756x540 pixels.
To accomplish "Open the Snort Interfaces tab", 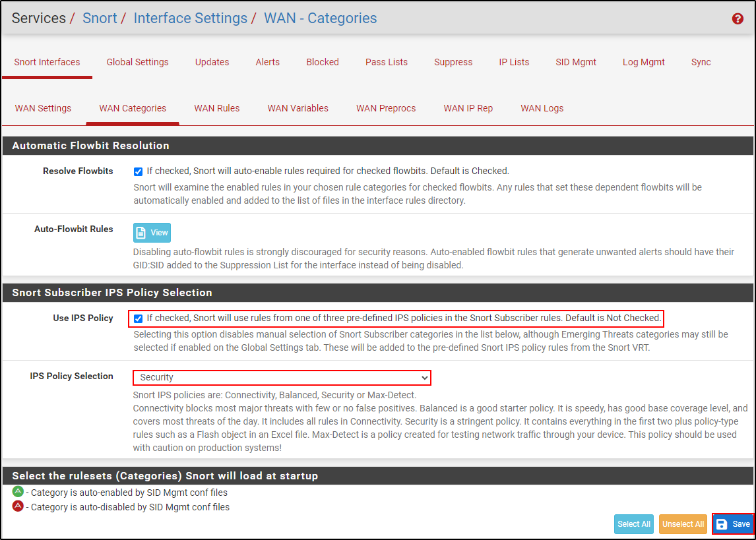I will pos(47,62).
